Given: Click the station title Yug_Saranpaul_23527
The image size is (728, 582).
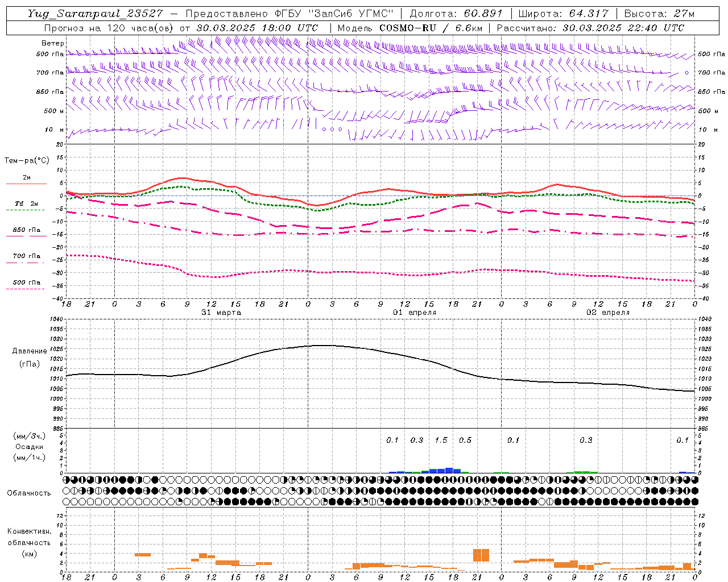Looking at the screenshot, I should click(95, 14).
